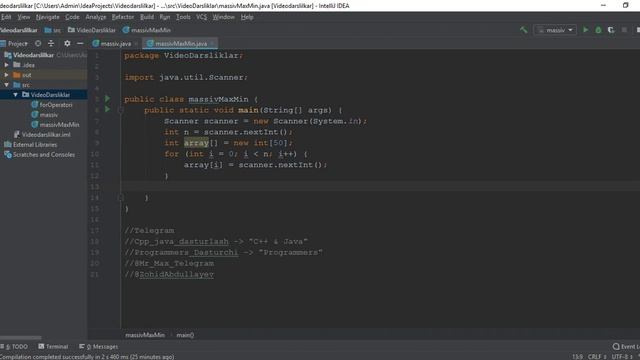The image size is (640, 360).
Task: Open the Run menu
Action: [165, 17]
